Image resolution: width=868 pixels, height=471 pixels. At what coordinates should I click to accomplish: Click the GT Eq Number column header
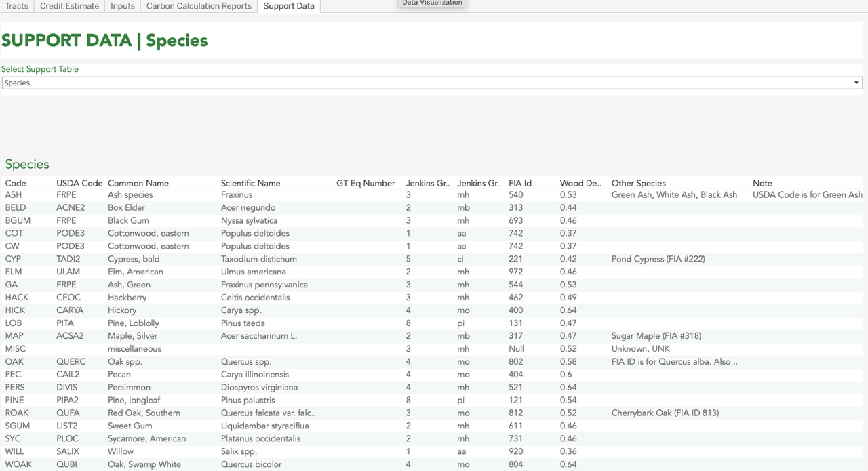click(x=366, y=183)
